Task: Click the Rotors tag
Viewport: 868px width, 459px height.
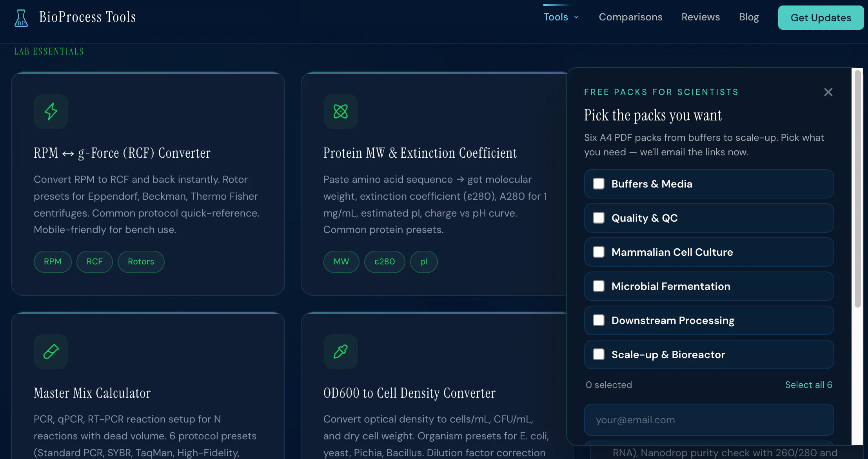Action: tap(141, 262)
